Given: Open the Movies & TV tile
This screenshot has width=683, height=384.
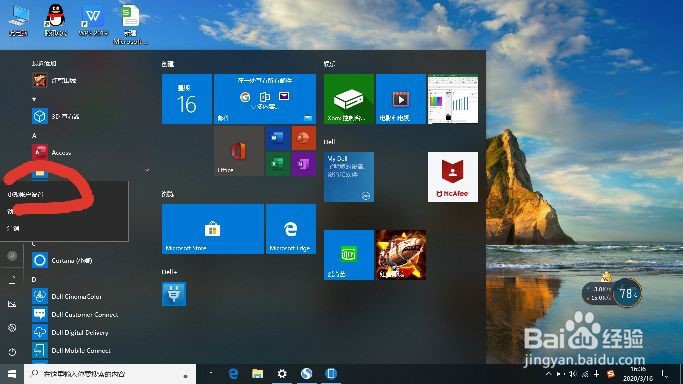Looking at the screenshot, I should [401, 99].
